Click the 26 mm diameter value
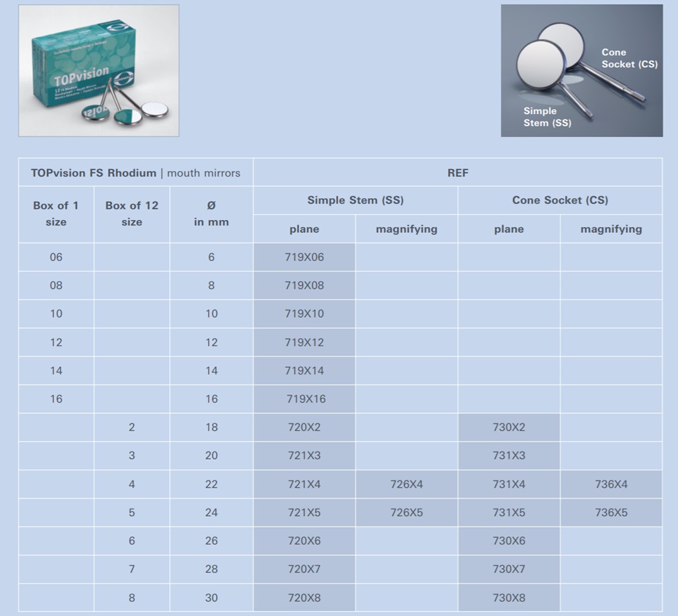The width and height of the screenshot is (678, 616). [211, 541]
